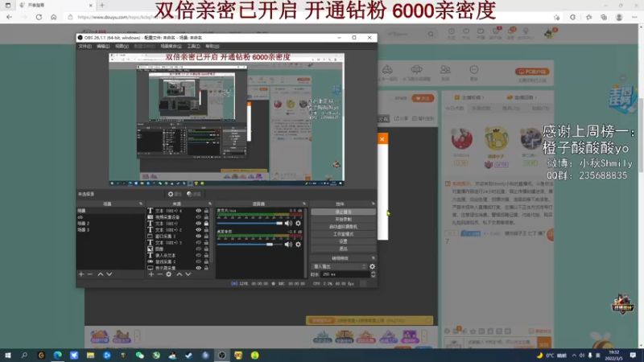Toggle visibility of 文本 (GDI+) 3 source
Image resolution: width=644 pixels, height=362 pixels.
[198, 243]
